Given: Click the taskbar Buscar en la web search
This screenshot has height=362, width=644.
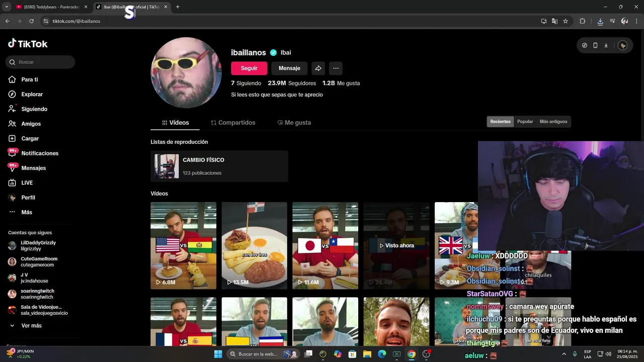Looking at the screenshot, I should click(263, 354).
